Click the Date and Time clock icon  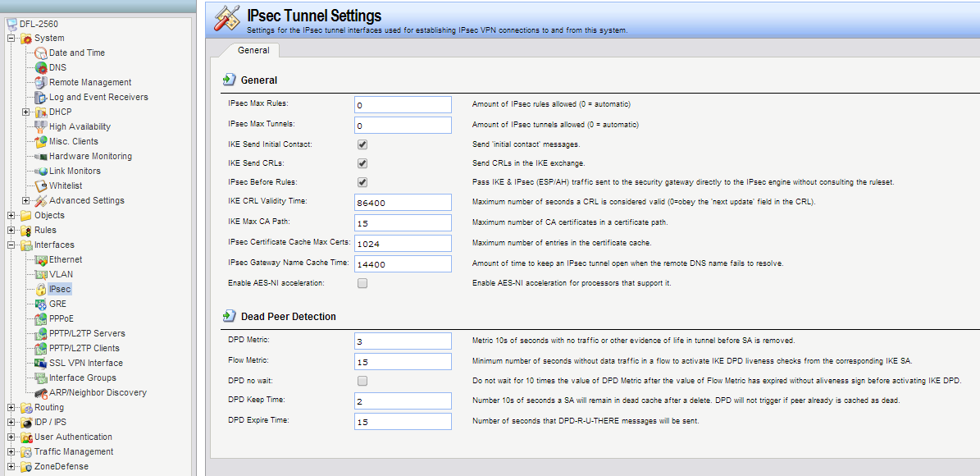point(41,53)
